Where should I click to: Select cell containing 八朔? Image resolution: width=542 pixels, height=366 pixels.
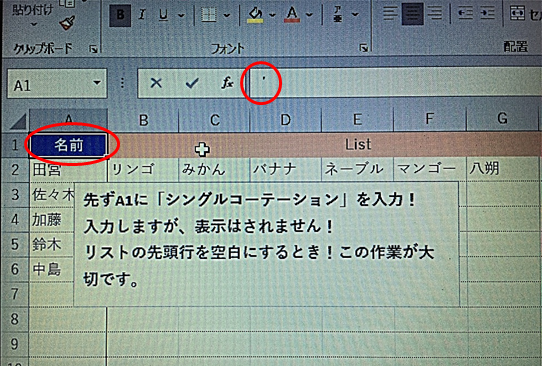[x=503, y=169]
